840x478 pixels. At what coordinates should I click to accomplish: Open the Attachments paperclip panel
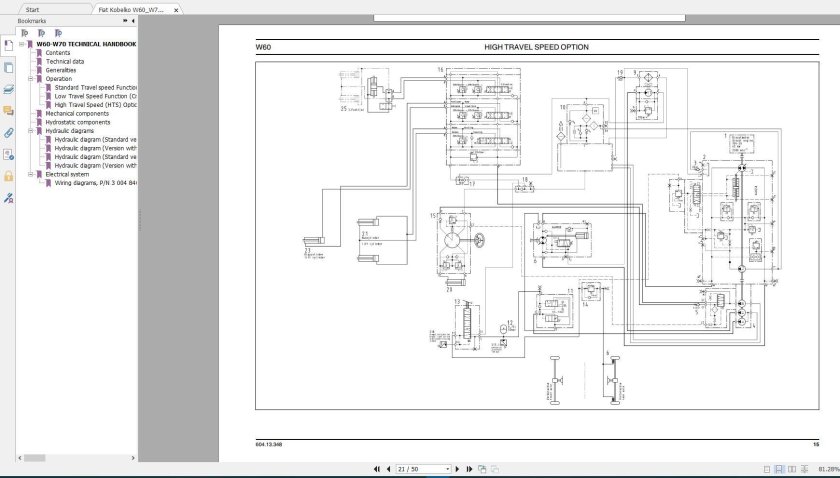[x=8, y=132]
